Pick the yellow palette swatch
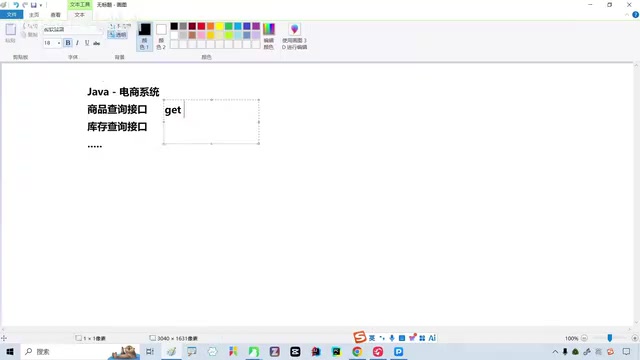Screen dimensions: 640x360 click(x=220, y=26)
